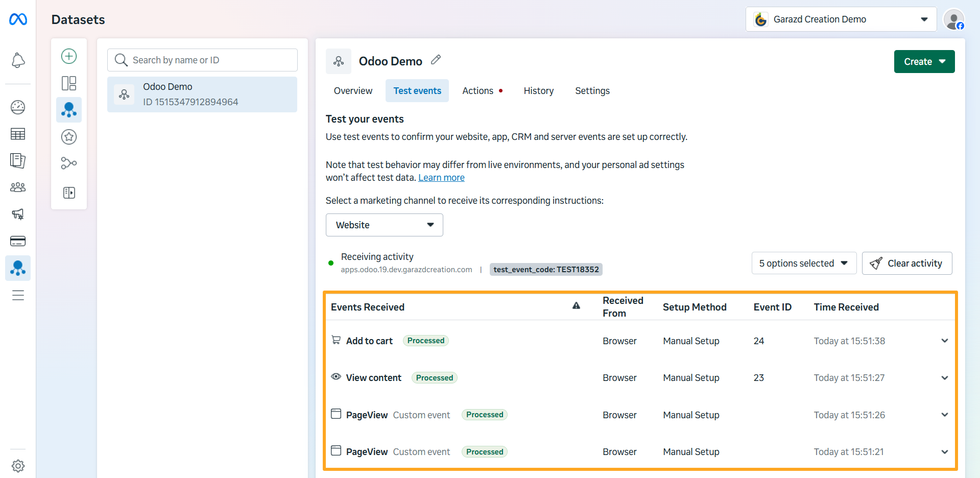The image size is (980, 478).
Task: Select the Test events tab
Action: [417, 91]
